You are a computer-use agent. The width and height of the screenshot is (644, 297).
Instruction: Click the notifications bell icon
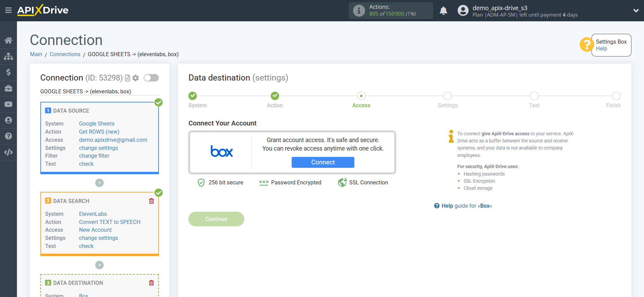coord(443,11)
